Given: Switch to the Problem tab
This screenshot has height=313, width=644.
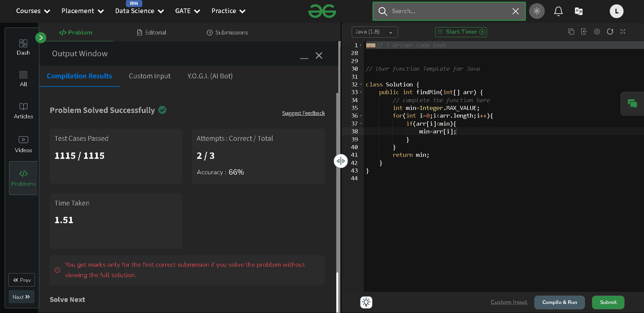Looking at the screenshot, I should pos(75,32).
